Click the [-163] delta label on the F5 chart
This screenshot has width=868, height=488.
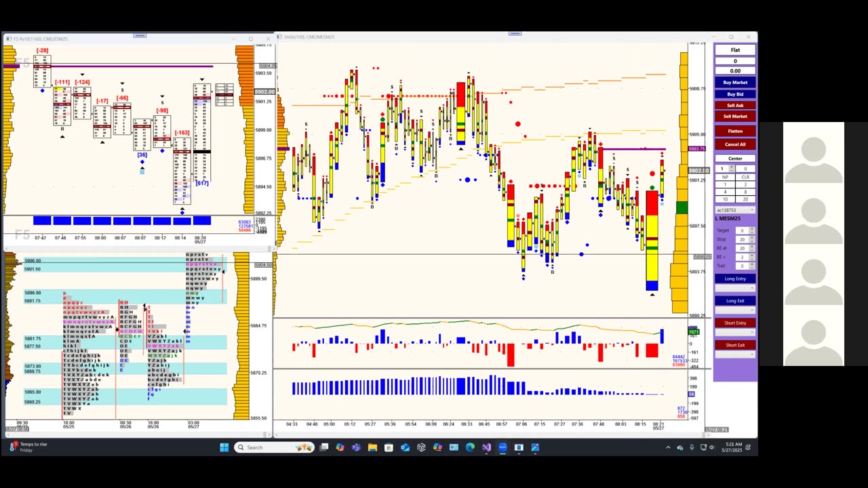(182, 133)
